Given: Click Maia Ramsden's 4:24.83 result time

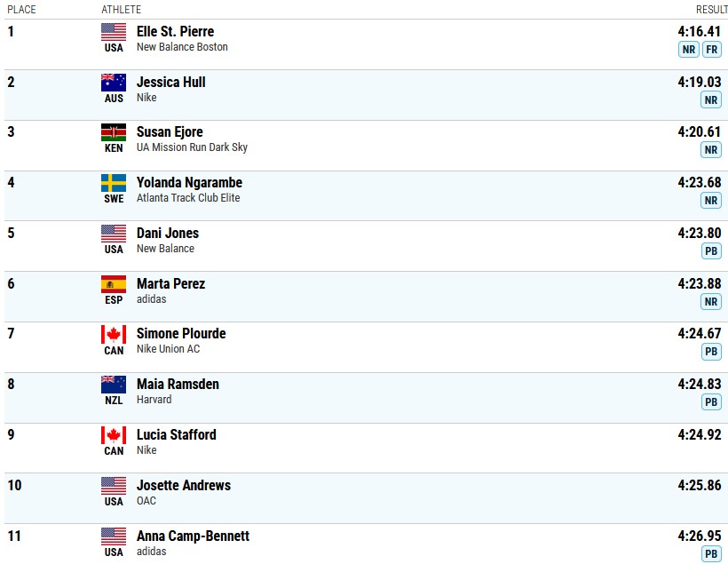Looking at the screenshot, I should click(700, 384).
